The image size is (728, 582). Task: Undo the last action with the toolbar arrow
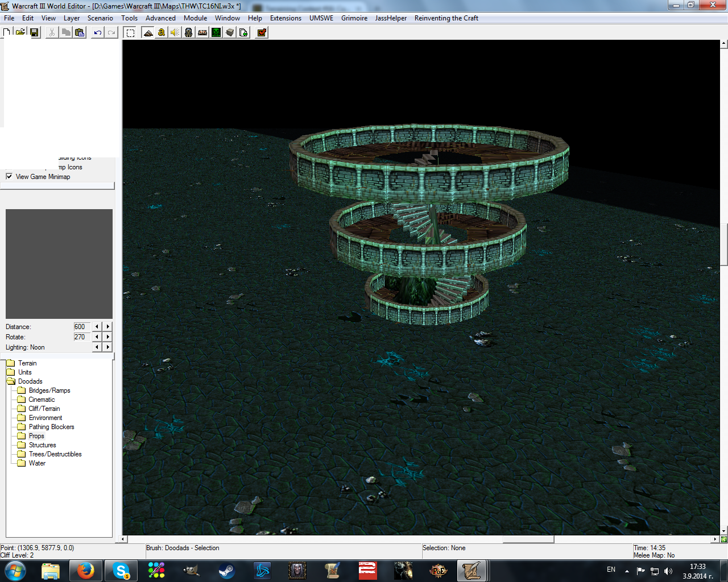[x=98, y=32]
